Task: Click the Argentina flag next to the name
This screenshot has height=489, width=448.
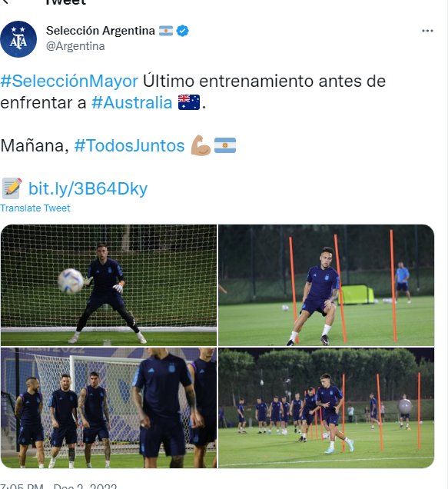Action: tap(166, 31)
